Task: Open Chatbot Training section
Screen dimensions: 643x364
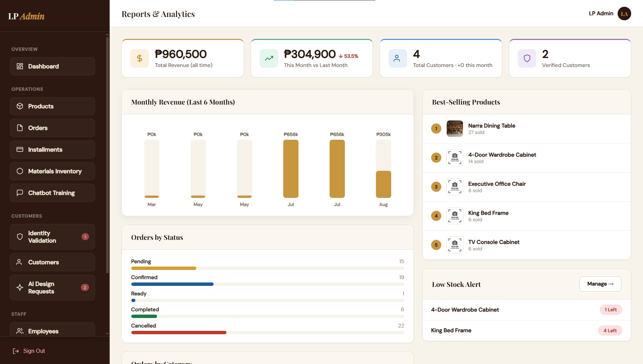Action: point(52,193)
